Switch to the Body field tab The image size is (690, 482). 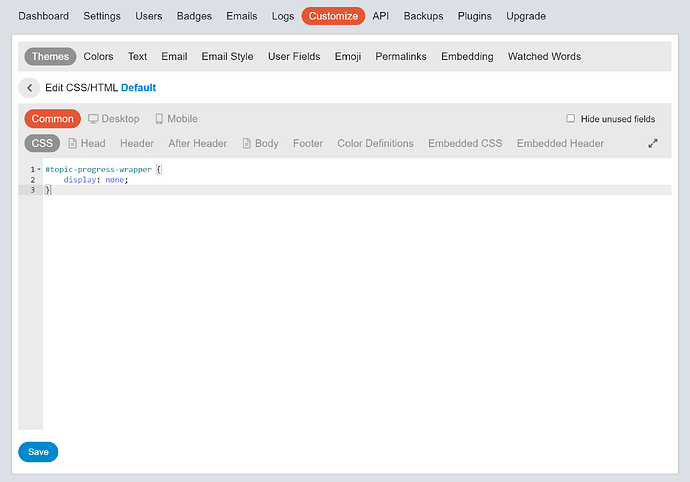pyautogui.click(x=261, y=143)
